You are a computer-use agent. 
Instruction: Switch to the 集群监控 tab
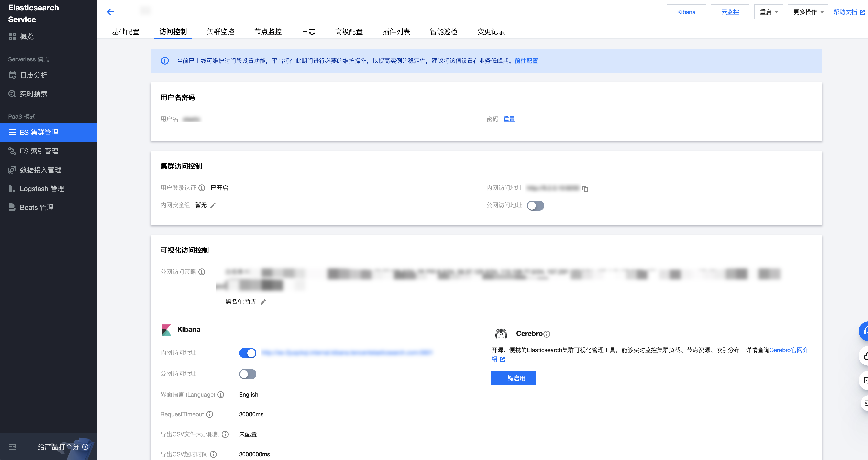coord(220,31)
